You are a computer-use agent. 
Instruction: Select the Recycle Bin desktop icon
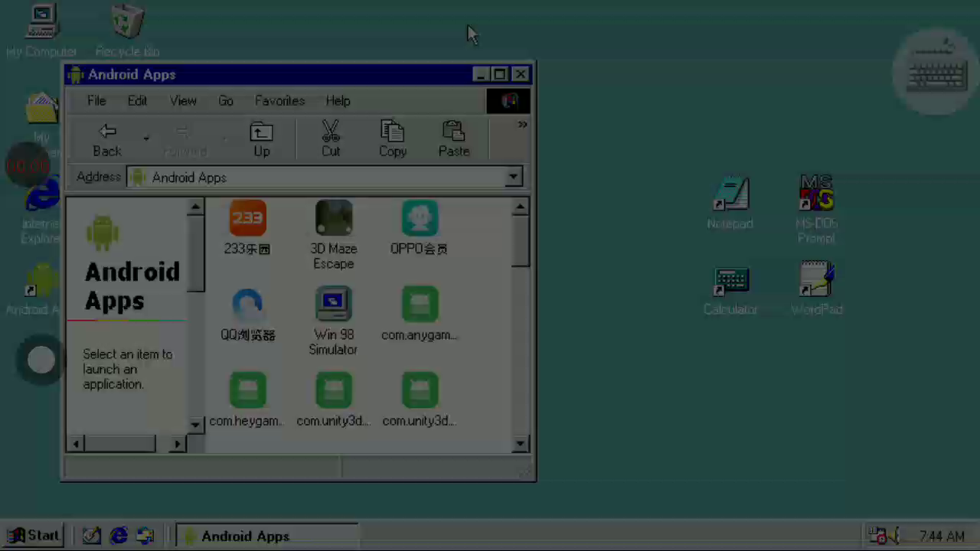127,31
